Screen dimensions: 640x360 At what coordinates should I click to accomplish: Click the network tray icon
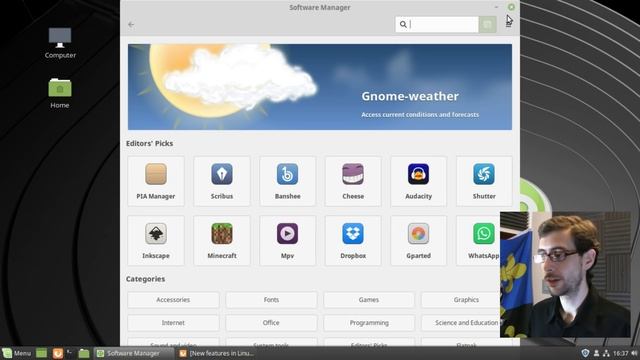(606, 353)
